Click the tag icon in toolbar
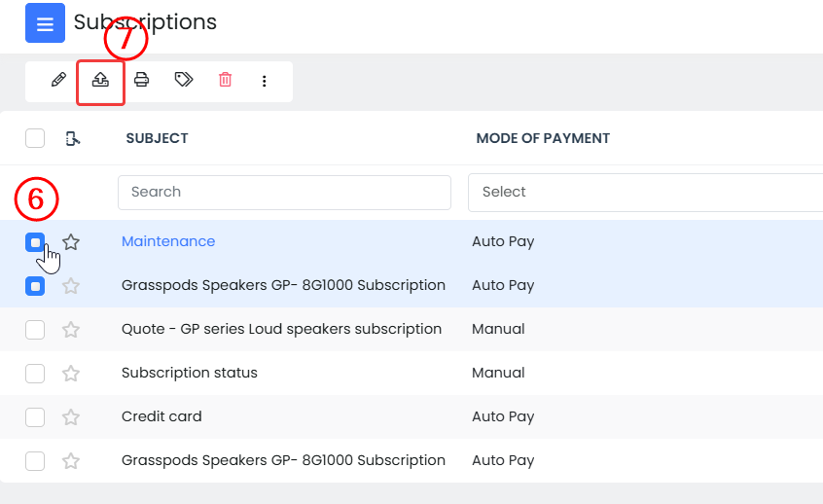Viewport: 823px width, 504px height. pyautogui.click(x=184, y=81)
